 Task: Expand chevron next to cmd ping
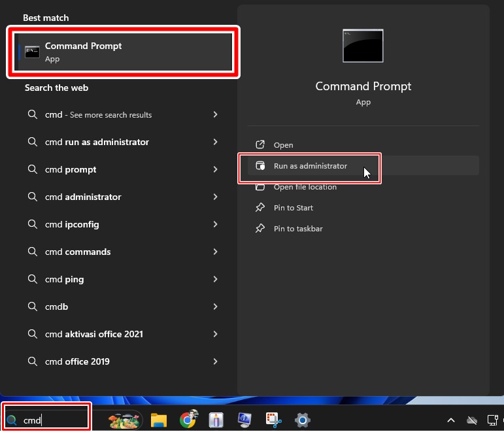pos(215,279)
